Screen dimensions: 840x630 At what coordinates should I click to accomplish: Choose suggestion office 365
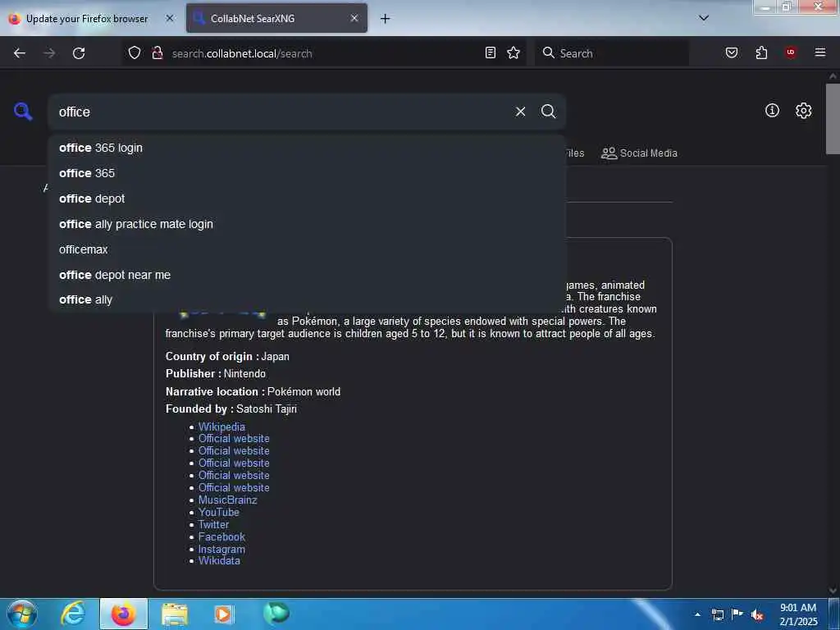[x=307, y=173]
